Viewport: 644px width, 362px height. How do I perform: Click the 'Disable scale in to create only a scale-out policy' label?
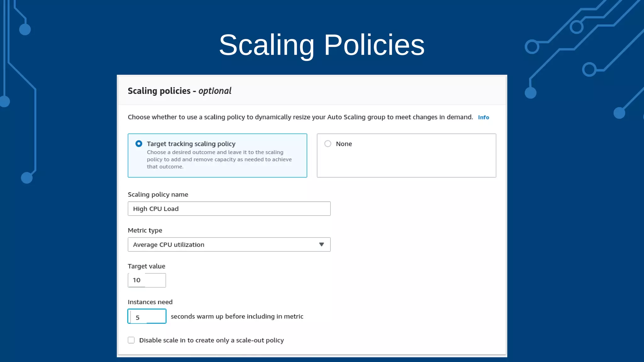pos(212,340)
